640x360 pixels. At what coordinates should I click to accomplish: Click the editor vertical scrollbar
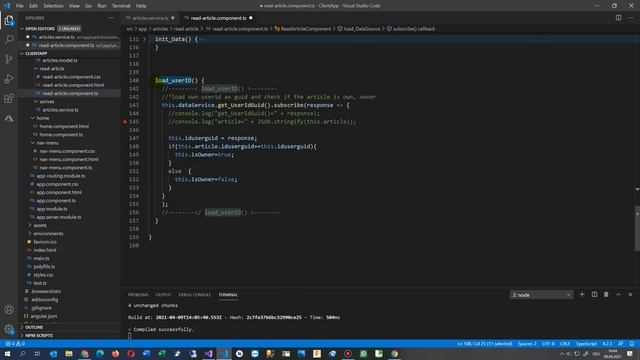(x=637, y=229)
